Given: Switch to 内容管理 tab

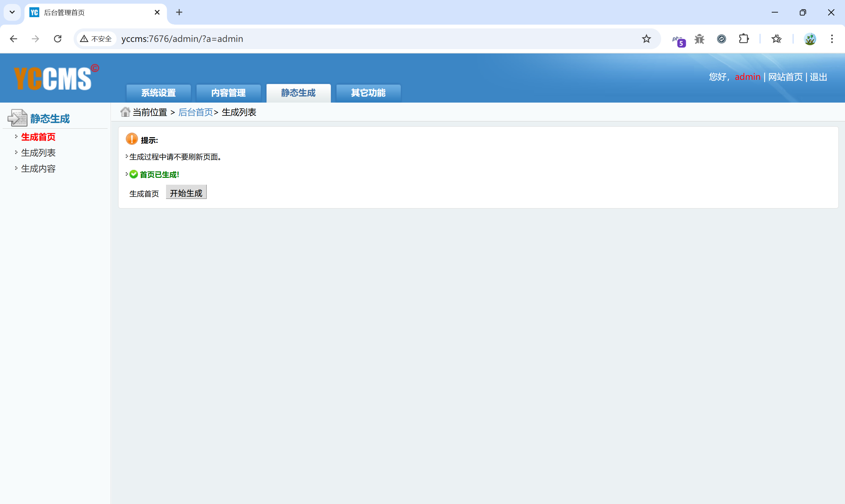Looking at the screenshot, I should pos(228,93).
